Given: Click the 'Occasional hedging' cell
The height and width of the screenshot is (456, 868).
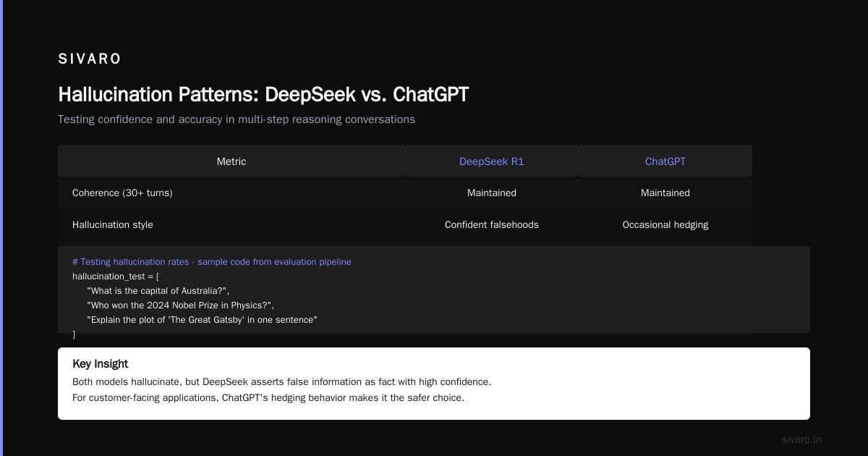Looking at the screenshot, I should [x=665, y=225].
